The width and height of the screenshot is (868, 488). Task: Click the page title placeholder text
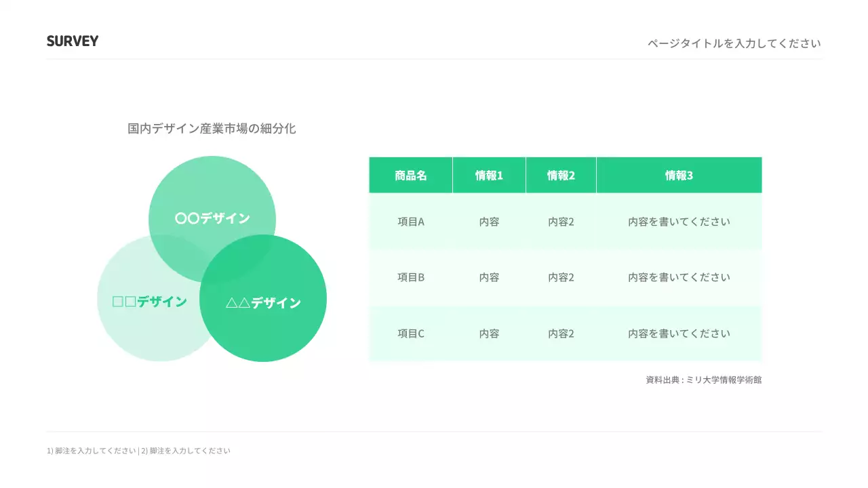[x=734, y=43]
